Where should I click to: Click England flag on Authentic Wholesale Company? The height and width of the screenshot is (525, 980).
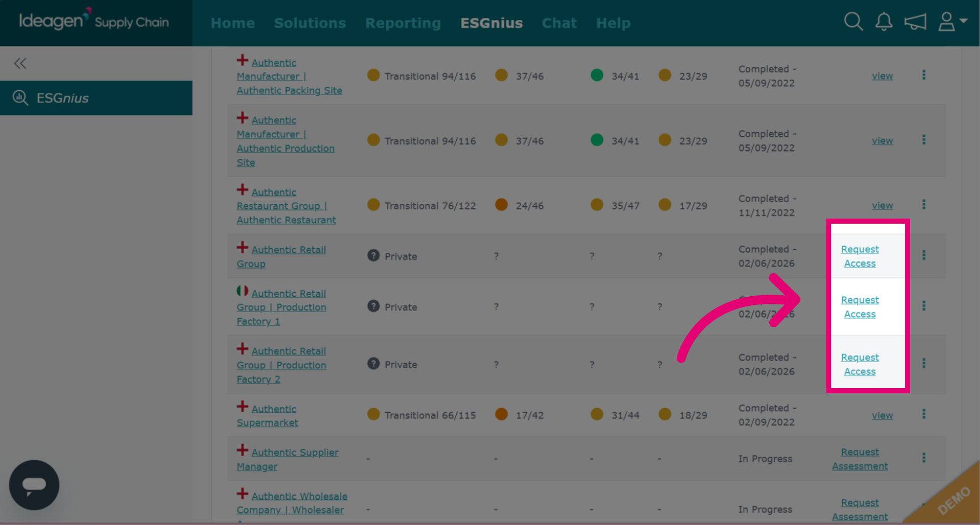242,494
